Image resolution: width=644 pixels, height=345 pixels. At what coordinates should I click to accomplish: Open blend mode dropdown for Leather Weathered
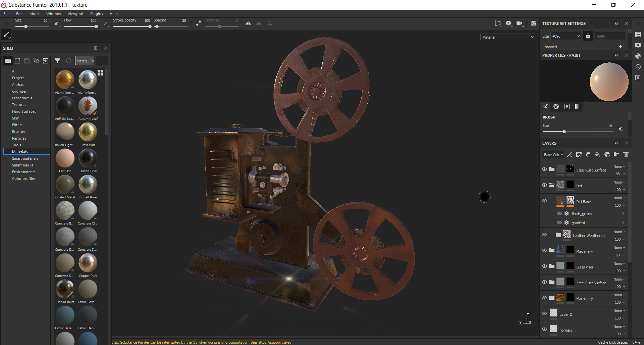[x=619, y=232]
